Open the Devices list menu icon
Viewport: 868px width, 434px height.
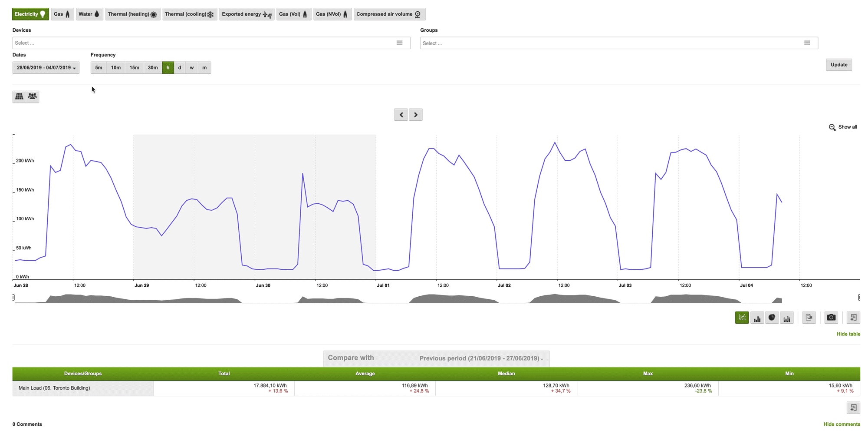400,43
